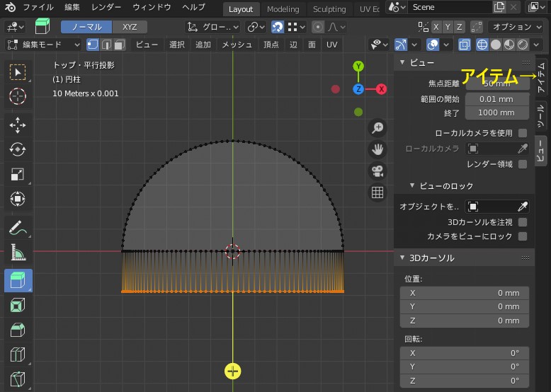Viewport: 551px width, 392px height.
Task: Pick the Knife tool
Action: point(18,379)
